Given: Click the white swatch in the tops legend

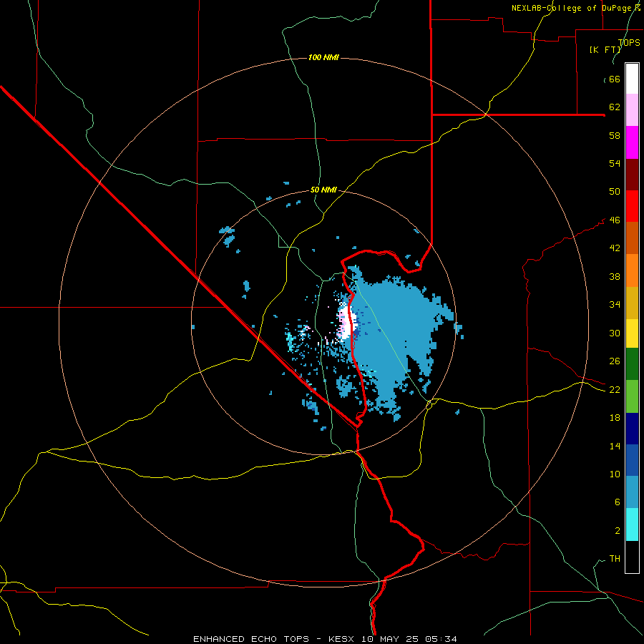Looking at the screenshot, I should coord(632,79).
